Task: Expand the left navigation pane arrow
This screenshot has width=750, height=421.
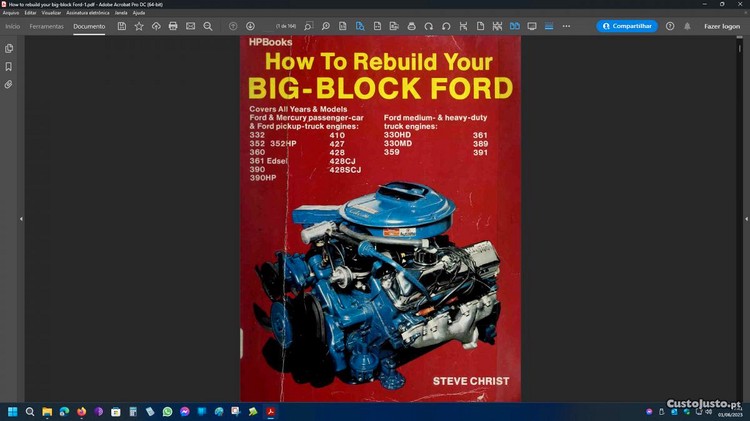Action: [x=21, y=218]
